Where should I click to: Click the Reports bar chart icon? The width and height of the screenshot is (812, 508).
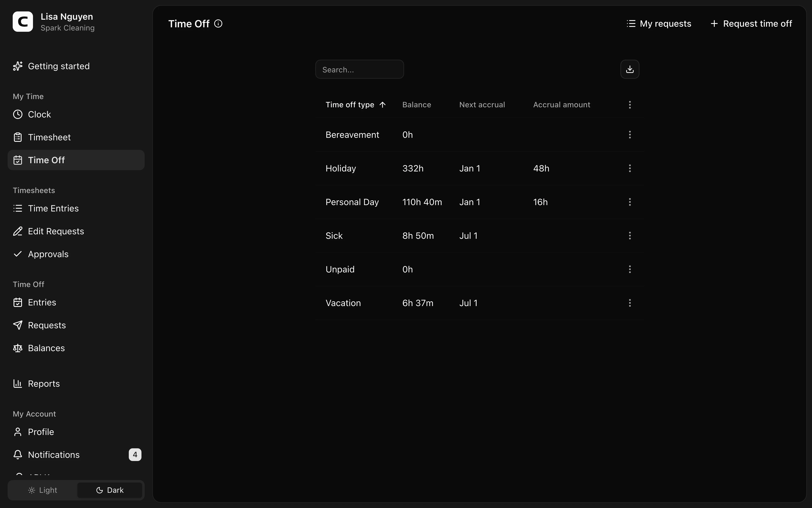18,384
